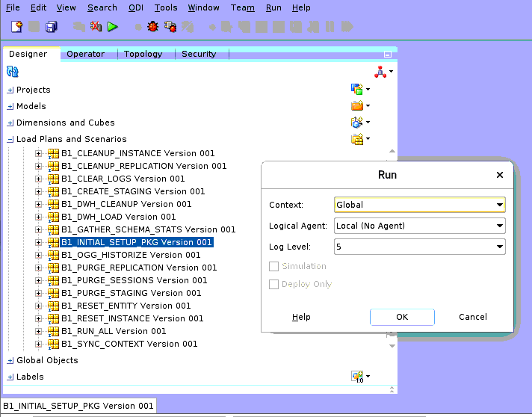This screenshot has height=417, width=532.
Task: Open the Context dropdown
Action: 420,205
